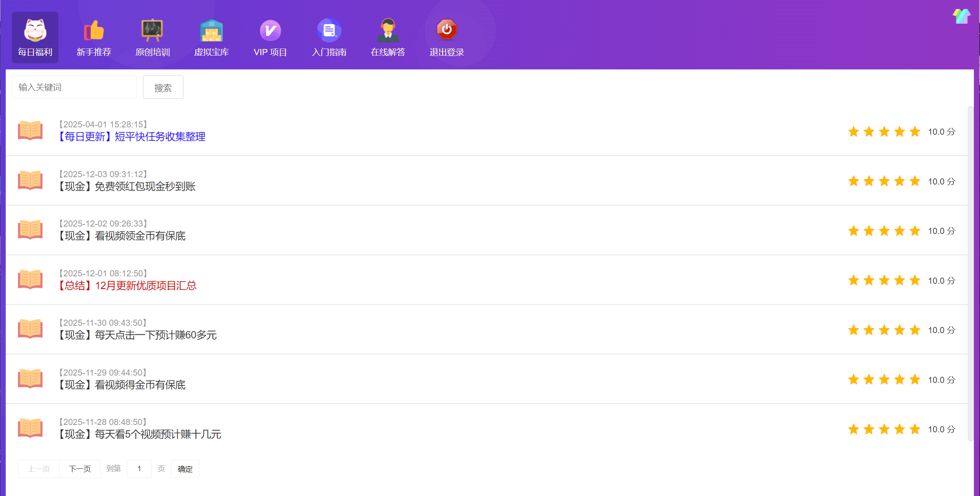Click the page number jump field
Image resolution: width=980 pixels, height=496 pixels.
(139, 469)
